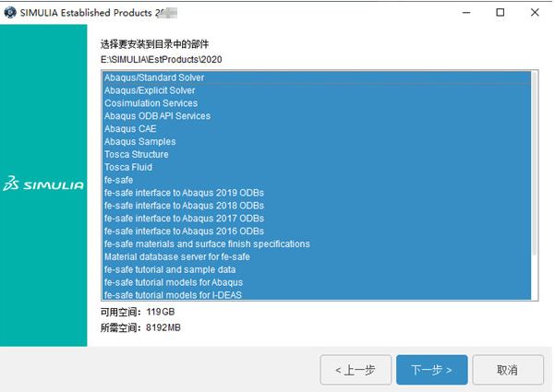Viewport: 555px width, 392px height.
Task: Select Tosca Fluid component
Action: 317,167
